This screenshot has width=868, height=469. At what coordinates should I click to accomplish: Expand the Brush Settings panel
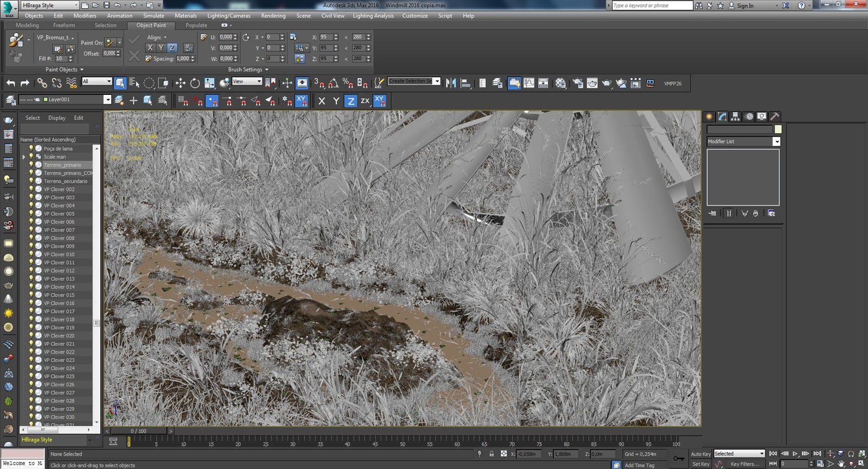[248, 69]
